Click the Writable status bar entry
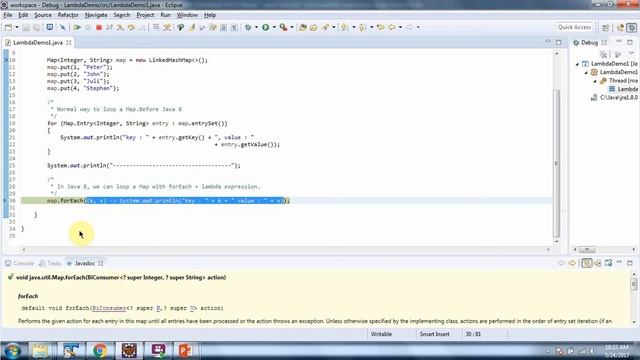The image size is (640, 360). [x=381, y=334]
